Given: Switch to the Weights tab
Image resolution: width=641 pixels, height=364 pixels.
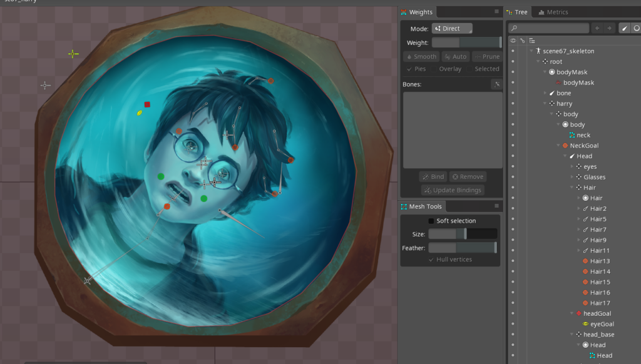Looking at the screenshot, I should [x=417, y=12].
